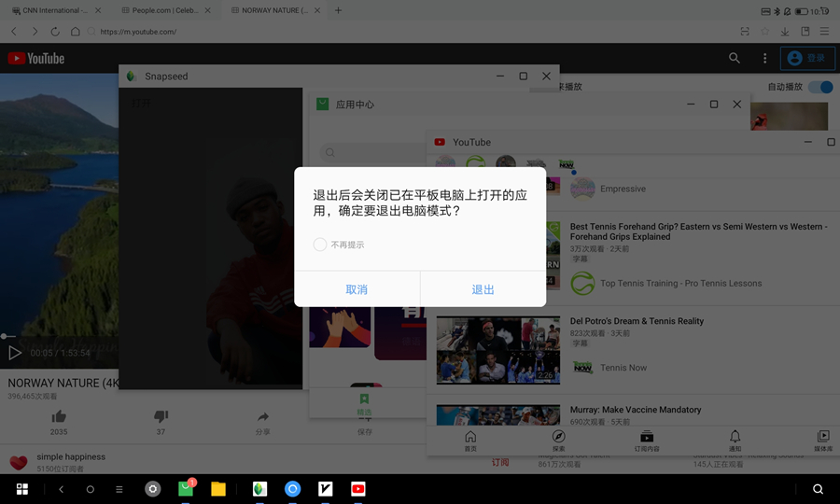Share the video via 分享
The image size is (840, 504).
262,423
